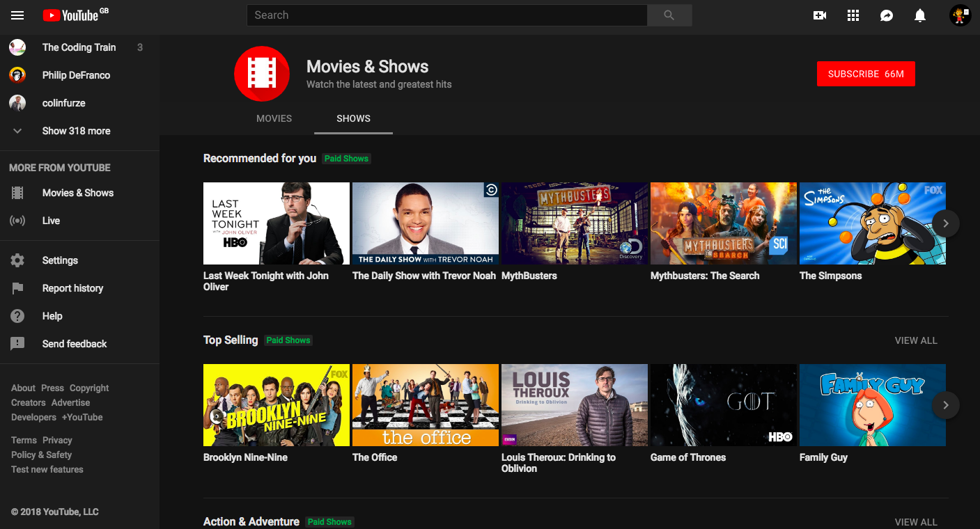This screenshot has height=529, width=980.
Task: Open the Game of Thrones thumbnail
Action: (723, 405)
